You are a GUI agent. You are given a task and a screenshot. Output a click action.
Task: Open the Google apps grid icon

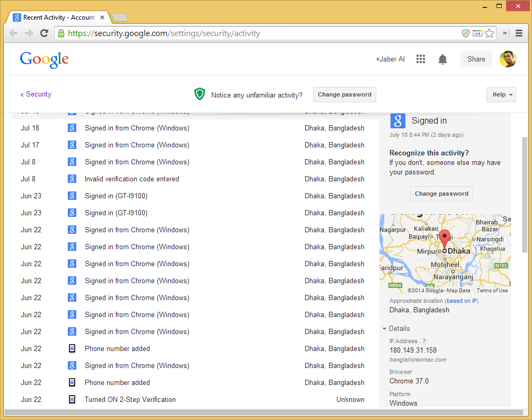pos(421,59)
